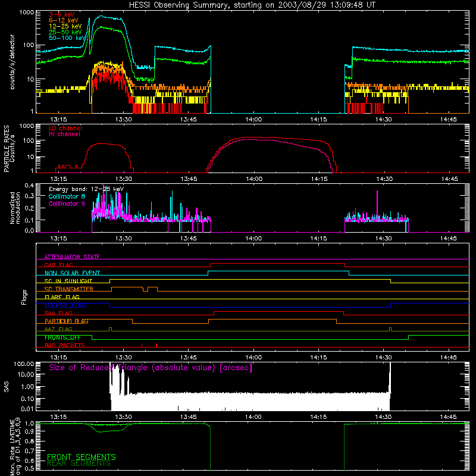Screen dimensions: 476x476
Task: Click the GAP_FLAG label
Action: point(59,265)
